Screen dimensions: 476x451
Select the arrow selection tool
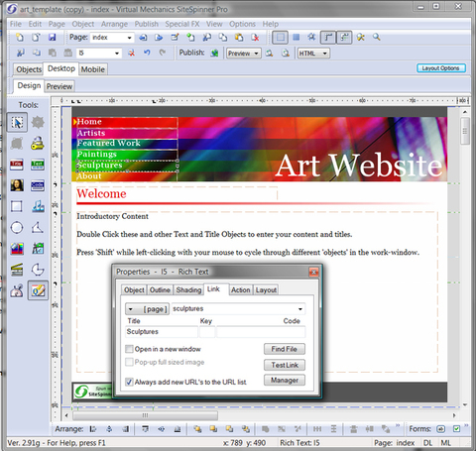pos(17,122)
